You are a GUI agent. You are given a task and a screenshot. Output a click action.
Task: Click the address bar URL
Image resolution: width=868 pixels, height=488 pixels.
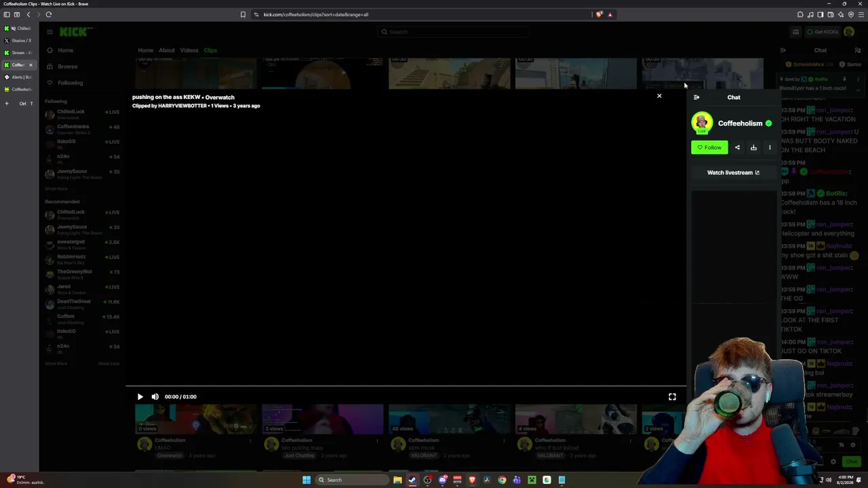click(316, 14)
